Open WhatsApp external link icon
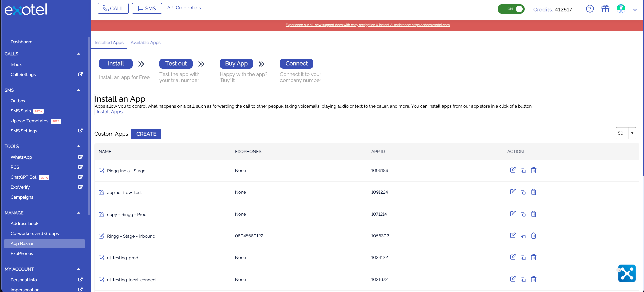This screenshot has height=292, width=644. point(80,157)
